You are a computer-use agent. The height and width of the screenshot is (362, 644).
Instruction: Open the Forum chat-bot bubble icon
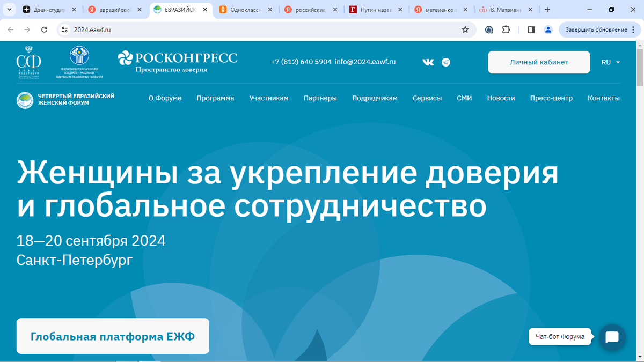[612, 337]
